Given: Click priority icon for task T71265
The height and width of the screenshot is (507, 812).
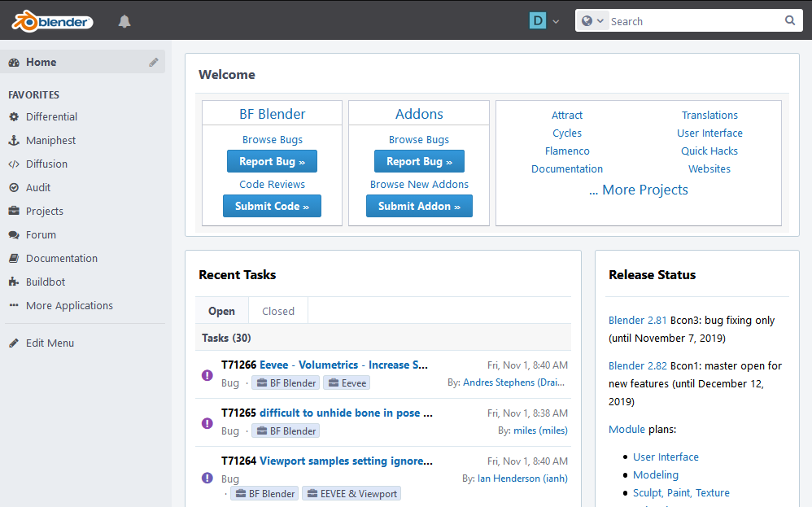Looking at the screenshot, I should tap(207, 423).
